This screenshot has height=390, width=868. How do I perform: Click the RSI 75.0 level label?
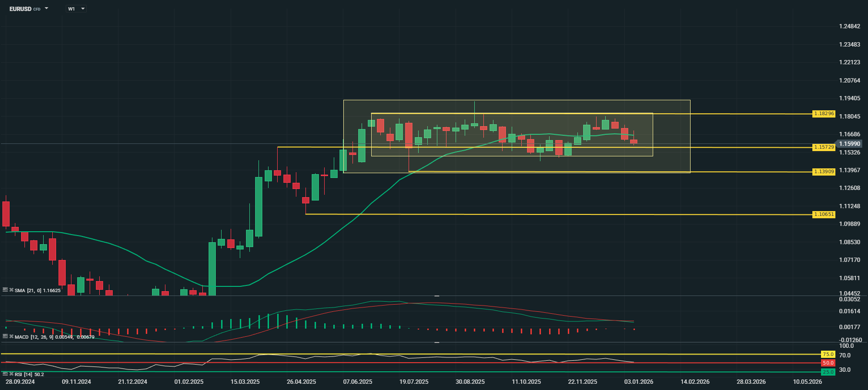point(828,355)
